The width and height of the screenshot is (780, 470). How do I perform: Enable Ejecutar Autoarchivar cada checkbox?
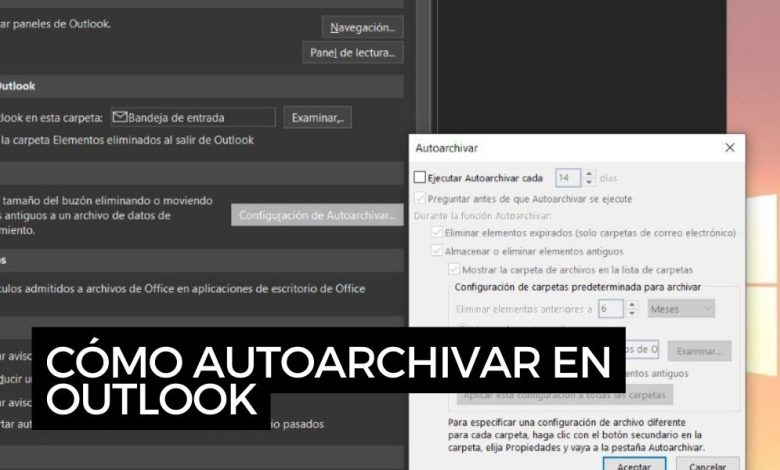[x=420, y=178]
